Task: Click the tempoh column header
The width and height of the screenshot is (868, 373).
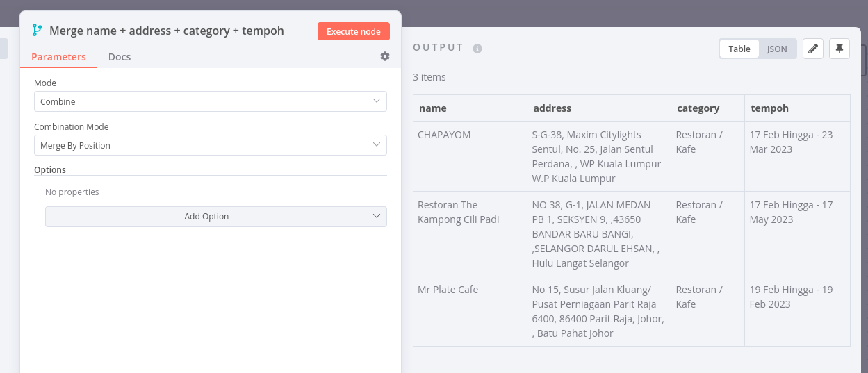Action: 769,108
